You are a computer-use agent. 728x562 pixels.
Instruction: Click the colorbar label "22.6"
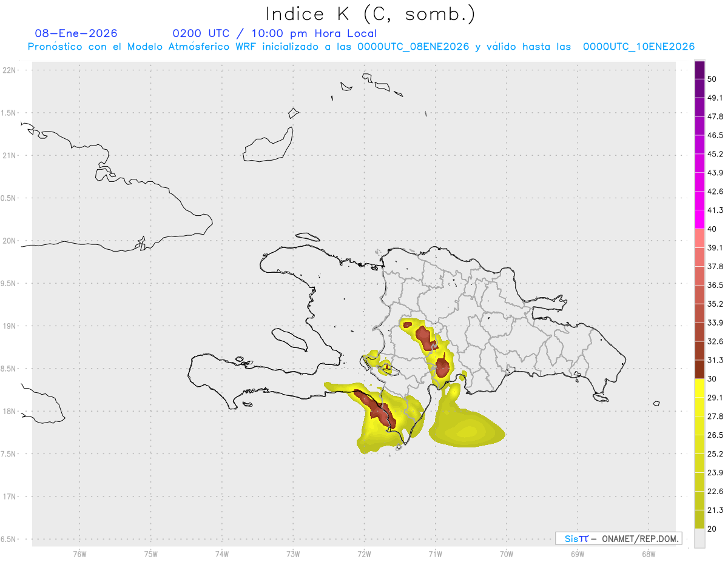tap(715, 491)
